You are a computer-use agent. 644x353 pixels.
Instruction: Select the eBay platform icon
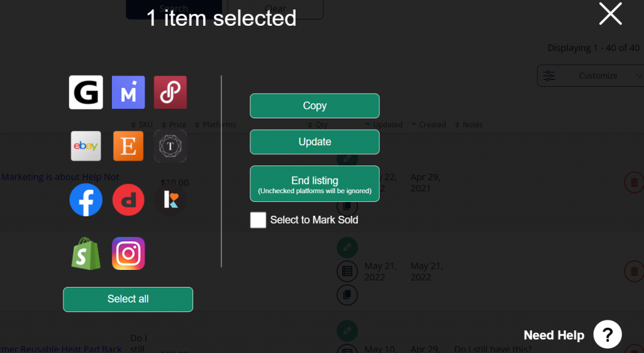(86, 146)
